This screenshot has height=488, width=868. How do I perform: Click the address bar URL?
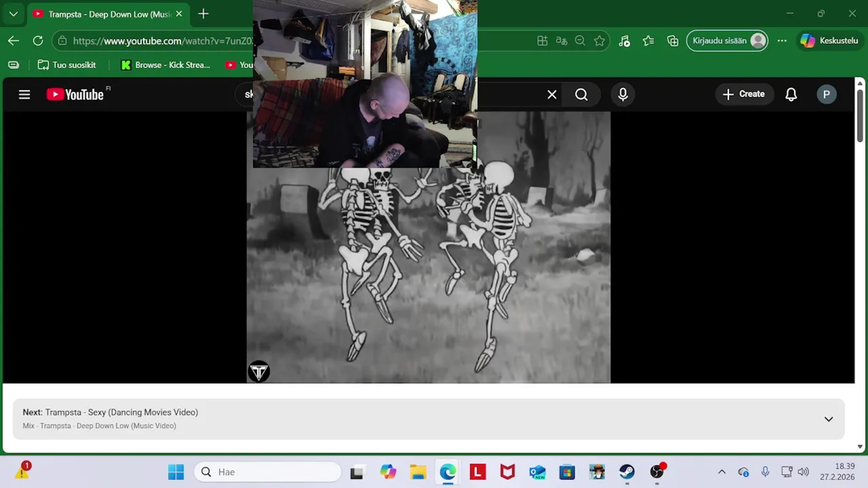[163, 41]
